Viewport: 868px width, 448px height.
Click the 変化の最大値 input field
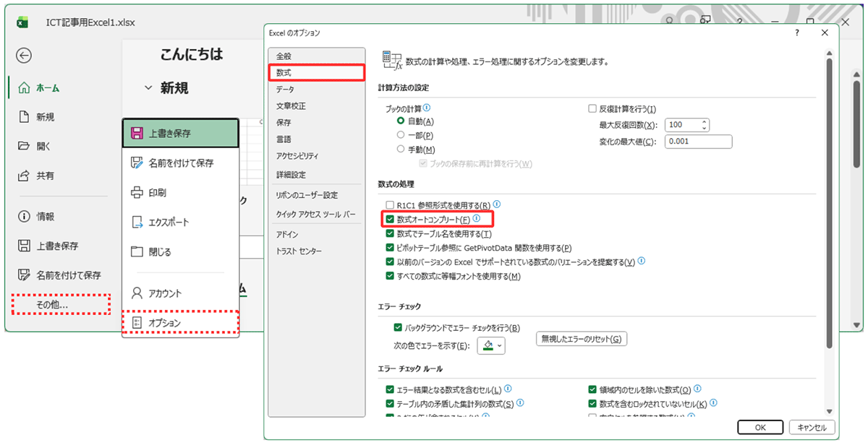(698, 142)
